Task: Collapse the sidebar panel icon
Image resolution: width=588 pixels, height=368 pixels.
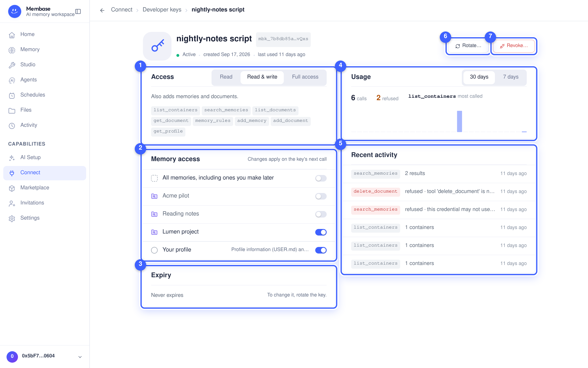Action: [x=78, y=11]
